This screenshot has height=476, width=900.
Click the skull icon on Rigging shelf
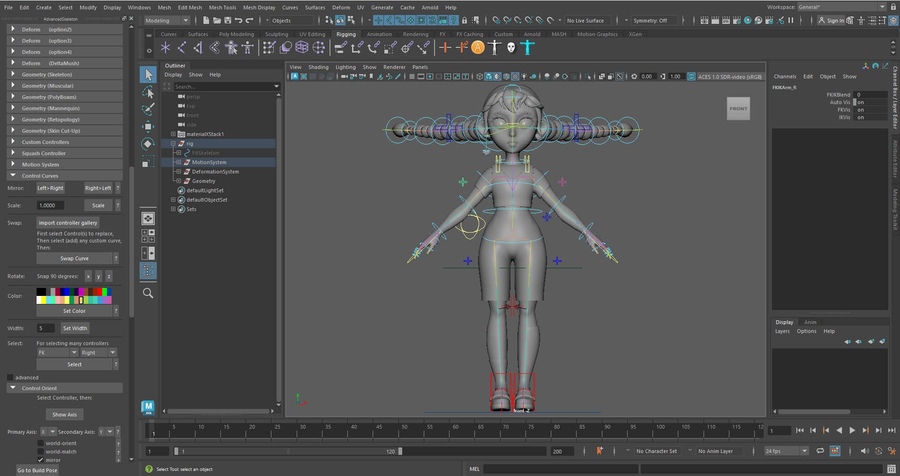click(510, 47)
